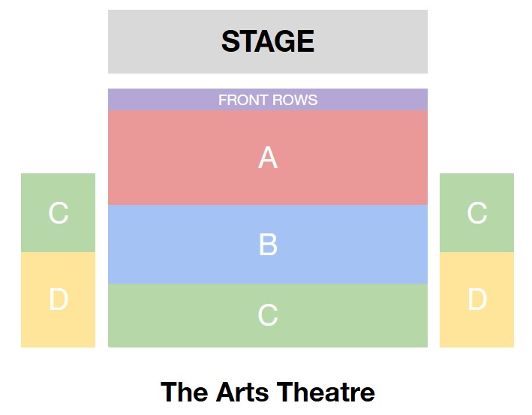
Task: Click the letter D on left side
Action: pos(59,299)
